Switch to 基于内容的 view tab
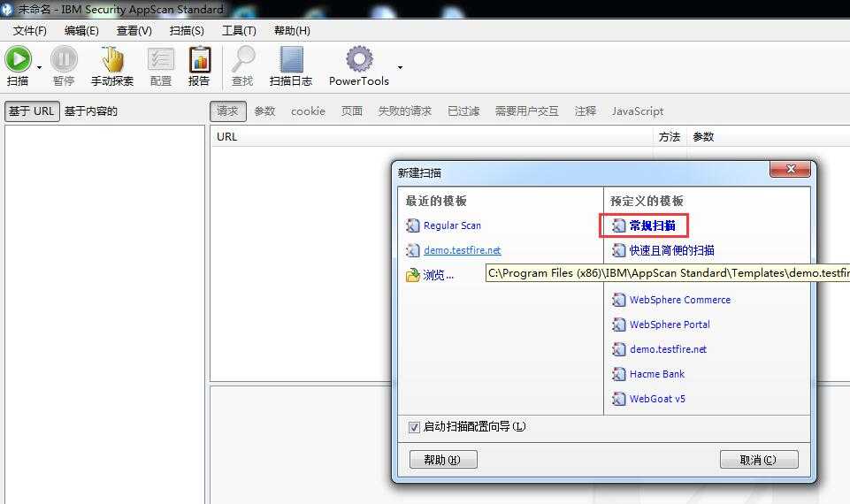The width and height of the screenshot is (850, 504). tap(91, 111)
